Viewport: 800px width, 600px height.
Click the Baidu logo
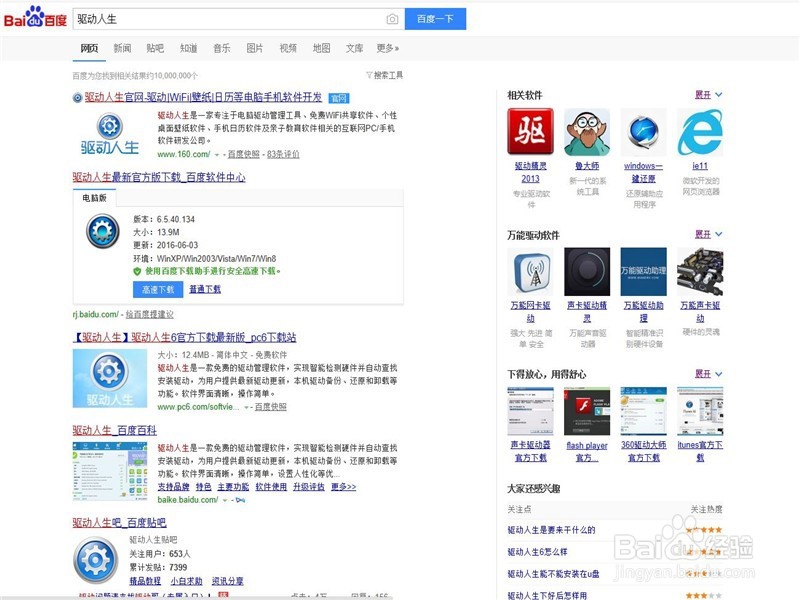point(35,17)
